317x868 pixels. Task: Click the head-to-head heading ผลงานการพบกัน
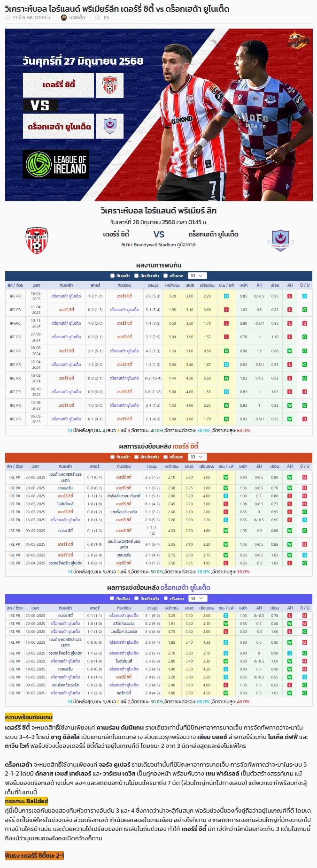click(159, 265)
